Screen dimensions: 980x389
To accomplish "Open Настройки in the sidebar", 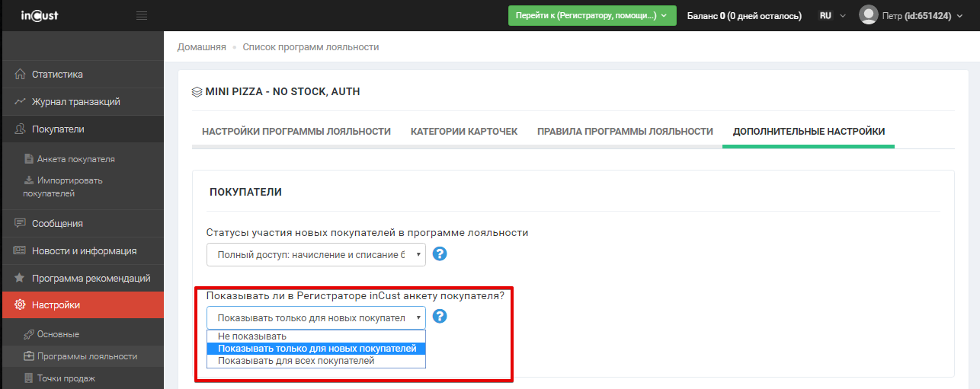I will click(82, 305).
